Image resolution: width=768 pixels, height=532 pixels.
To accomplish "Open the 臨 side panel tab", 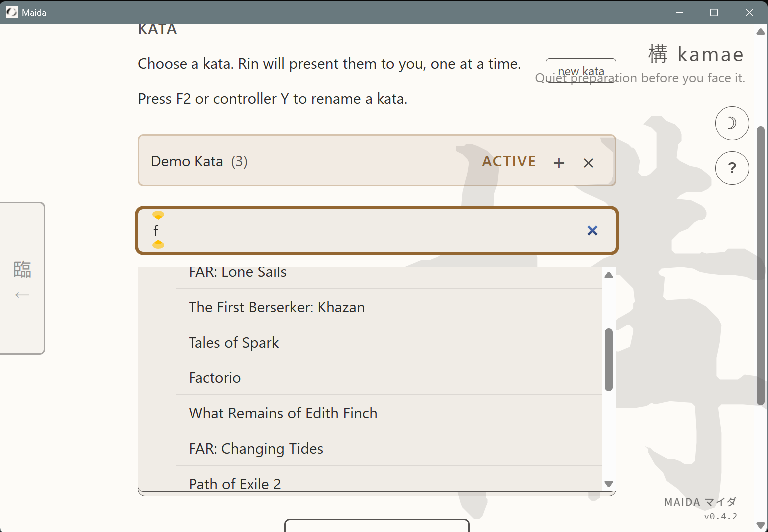I will [x=22, y=269].
